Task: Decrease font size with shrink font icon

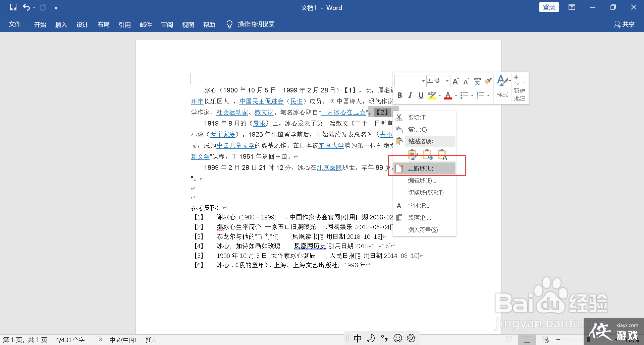Action: 466,81
